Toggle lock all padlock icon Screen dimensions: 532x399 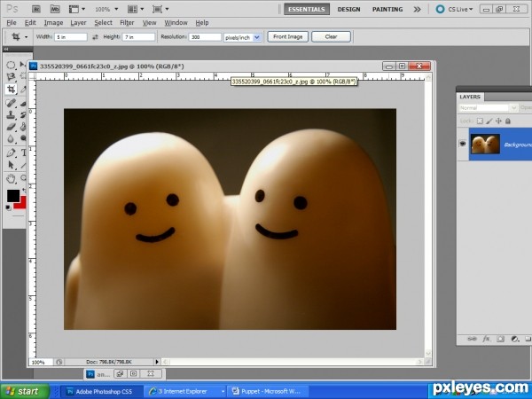(508, 121)
